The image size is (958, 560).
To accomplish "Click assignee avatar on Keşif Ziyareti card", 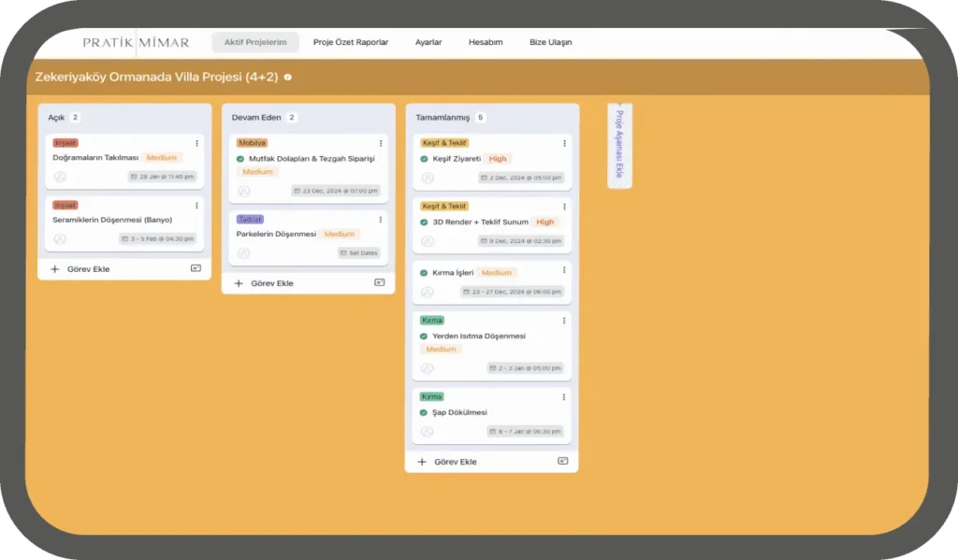I will tap(427, 178).
